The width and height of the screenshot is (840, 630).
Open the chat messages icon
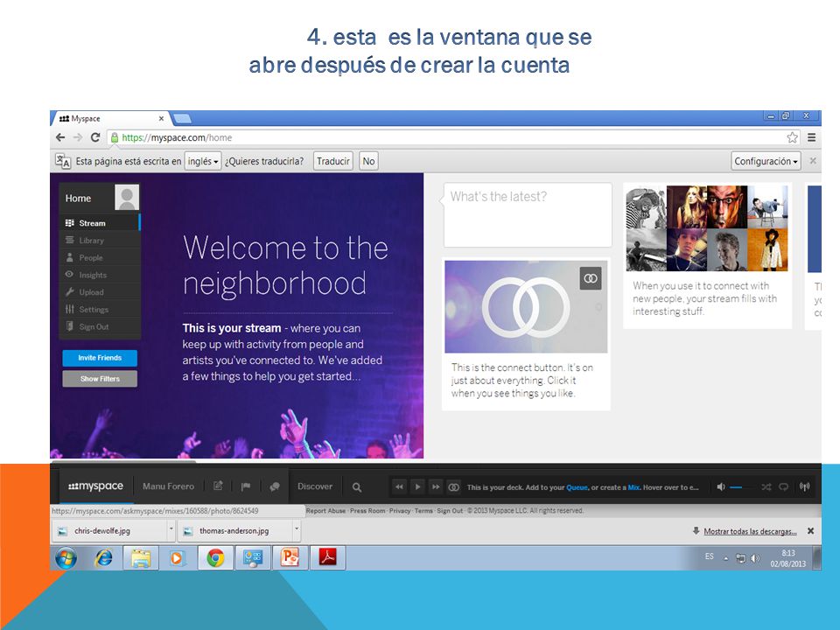(275, 486)
